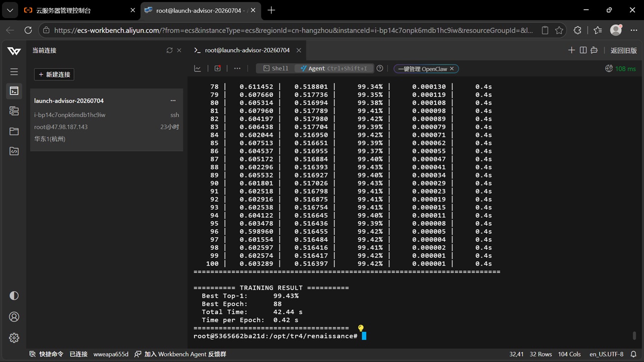Screen dimensions: 644x362
Task: Click the instance ID i-bp14c7onpk6mdb1hc9iw
Action: click(70, 115)
